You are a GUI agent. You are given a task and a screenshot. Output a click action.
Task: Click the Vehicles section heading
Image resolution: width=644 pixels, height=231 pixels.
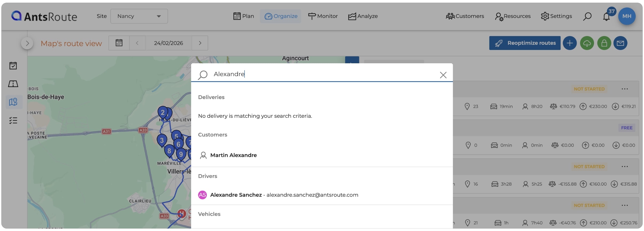(x=209, y=214)
